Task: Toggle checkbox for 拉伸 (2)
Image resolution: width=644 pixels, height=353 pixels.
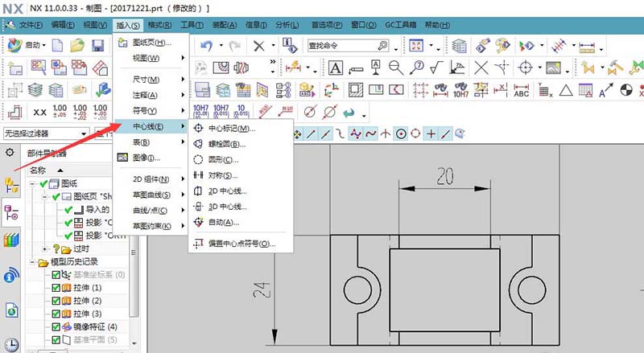Action: tap(56, 301)
